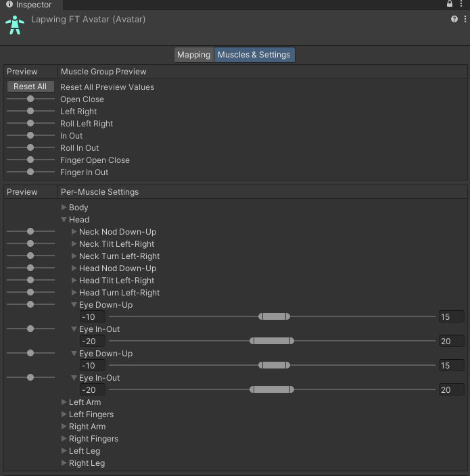Click the Open Close preview slider handle
The height and width of the screenshot is (476, 470).
pos(30,99)
